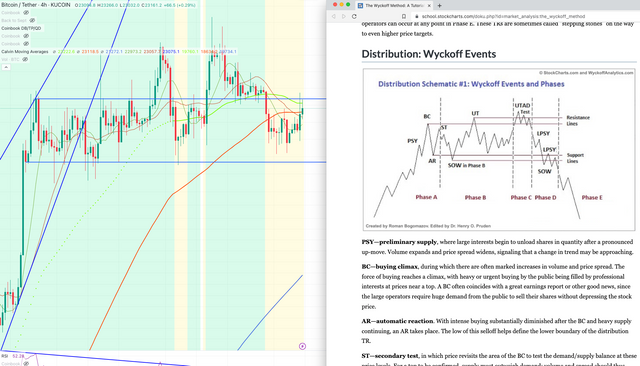
Task: Click the +66.5 (+0.29%) price change
Action: tap(179, 5)
